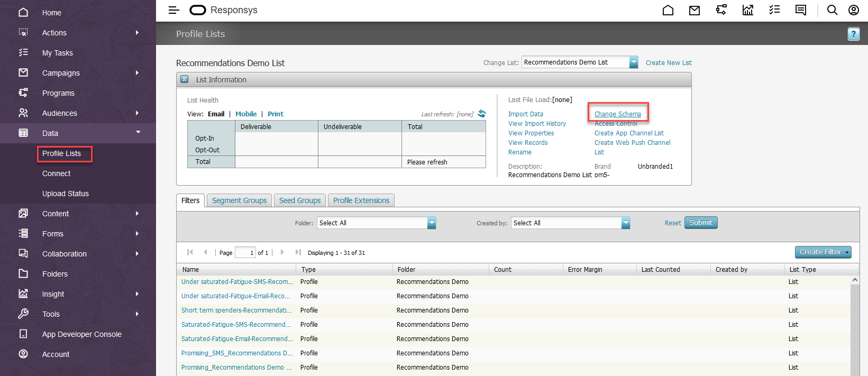Click Tools wrench icon in sidebar

point(23,314)
